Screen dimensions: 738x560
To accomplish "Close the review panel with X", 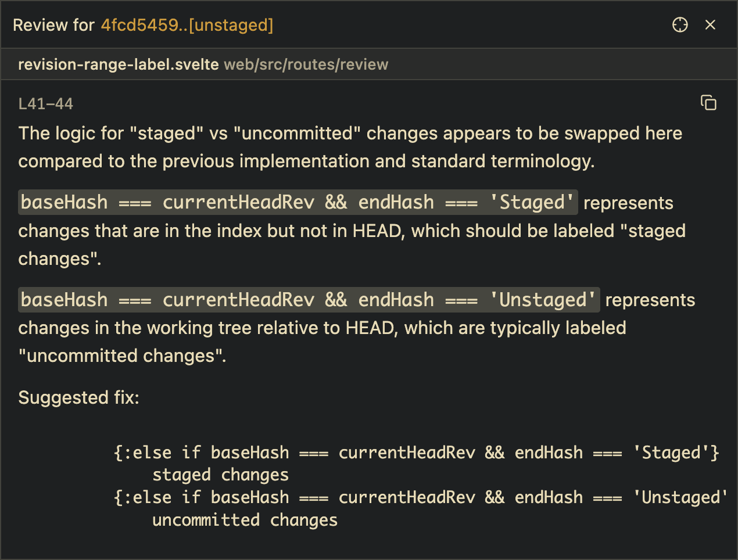I will [710, 25].
